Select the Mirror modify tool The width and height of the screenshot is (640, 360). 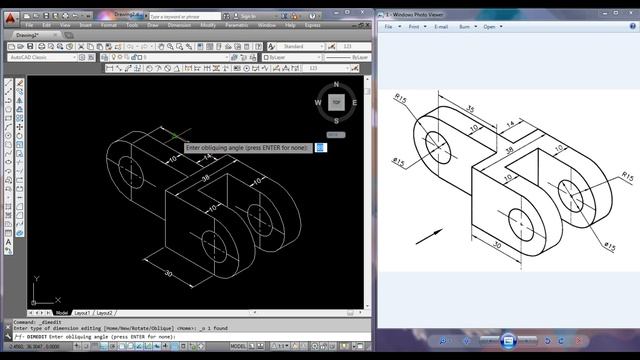20,100
